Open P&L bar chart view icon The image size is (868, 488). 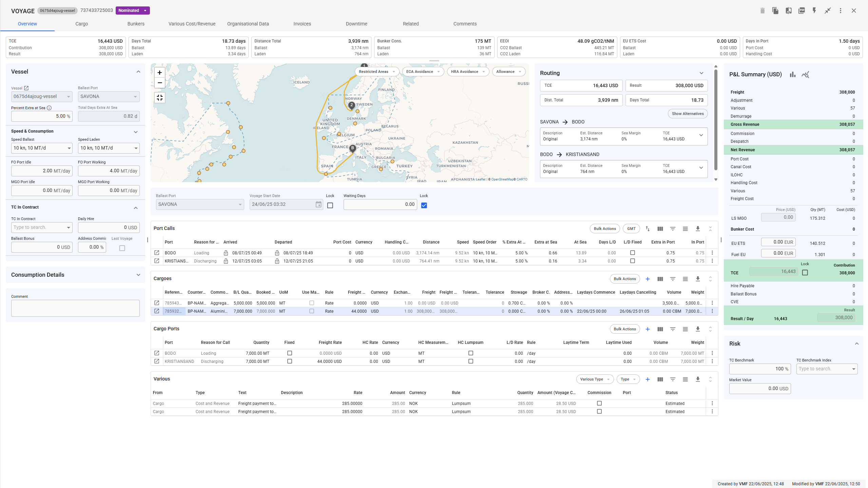click(x=793, y=75)
